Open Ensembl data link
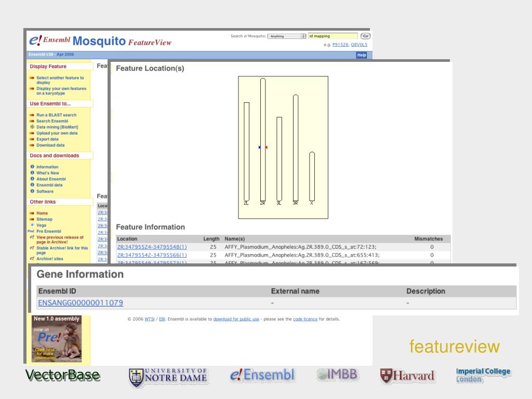 (x=49, y=185)
